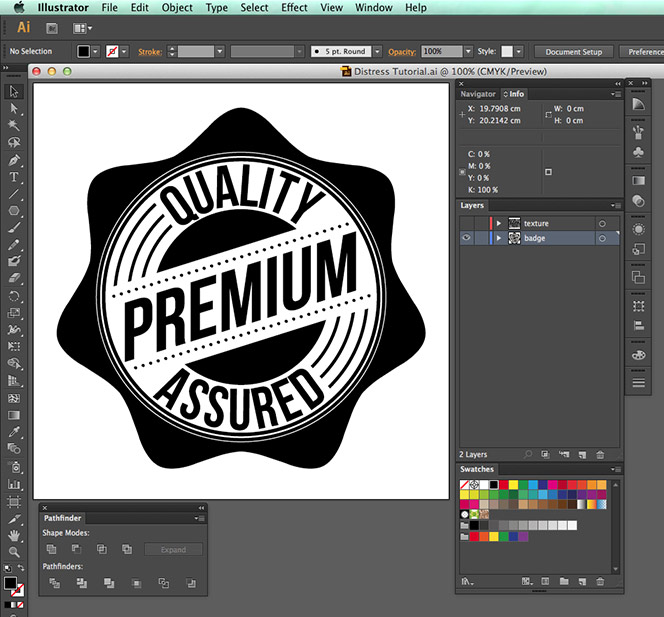Click the Direct Selection tool

coord(14,109)
